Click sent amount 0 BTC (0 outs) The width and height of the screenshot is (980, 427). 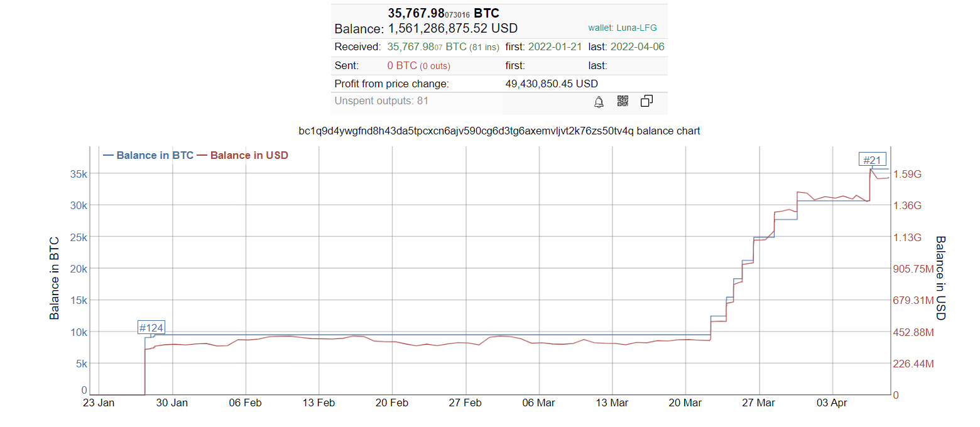pos(419,66)
